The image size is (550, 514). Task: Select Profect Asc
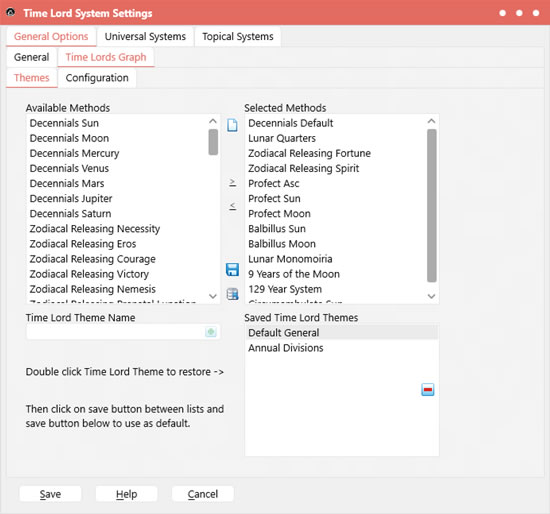[336, 183]
